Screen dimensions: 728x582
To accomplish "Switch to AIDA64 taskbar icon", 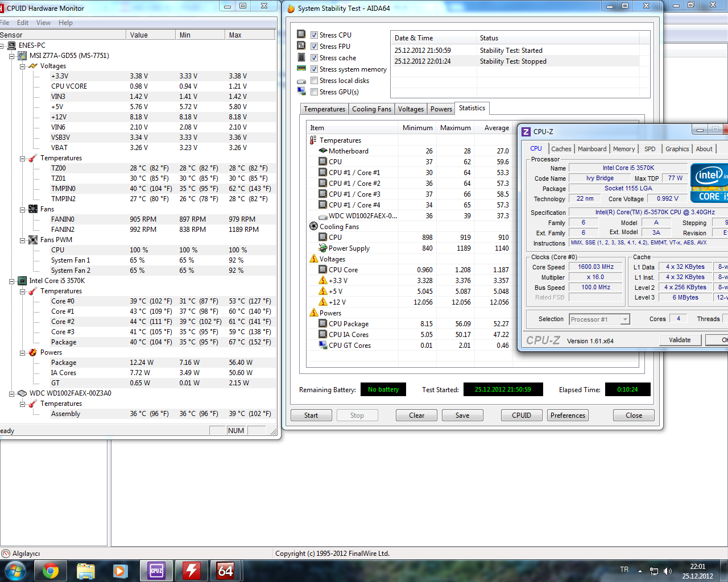I will pyautogui.click(x=226, y=571).
